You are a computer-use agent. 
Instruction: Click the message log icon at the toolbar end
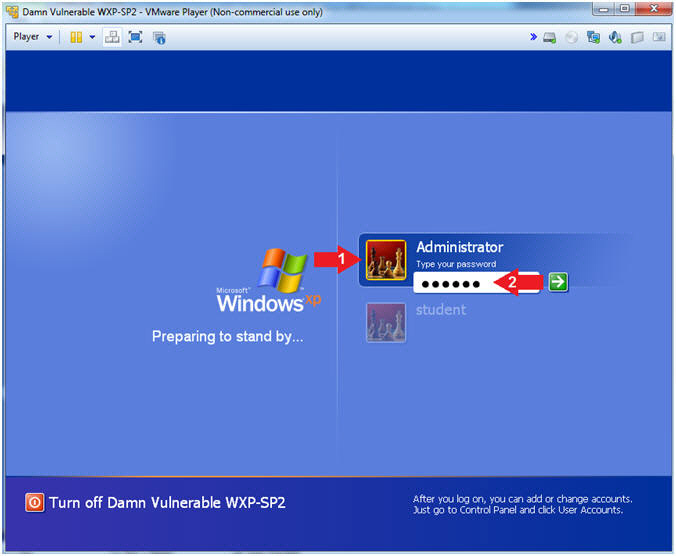(x=659, y=37)
